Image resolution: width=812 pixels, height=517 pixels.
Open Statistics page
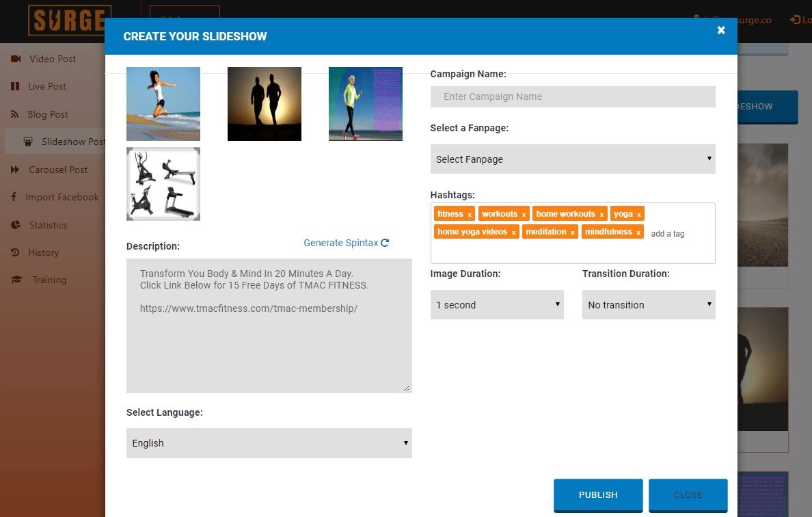tap(48, 225)
